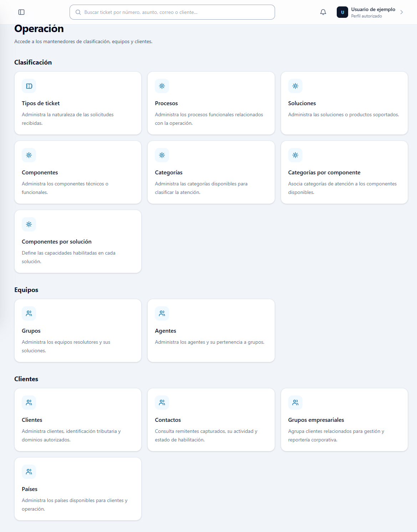Click the Soluciones card icon
Viewport: 417px width, 532px height.
(x=295, y=86)
